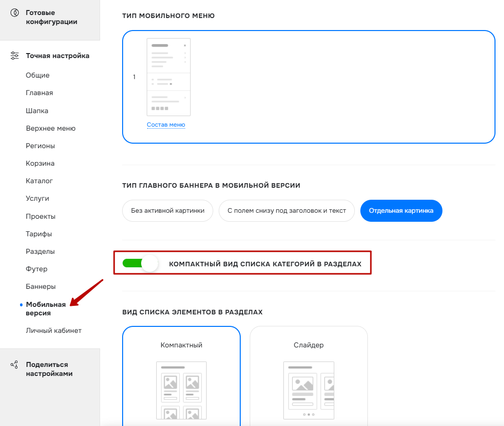Open the Баннеры settings section
Viewport: 504px width, 426px height.
click(x=41, y=286)
